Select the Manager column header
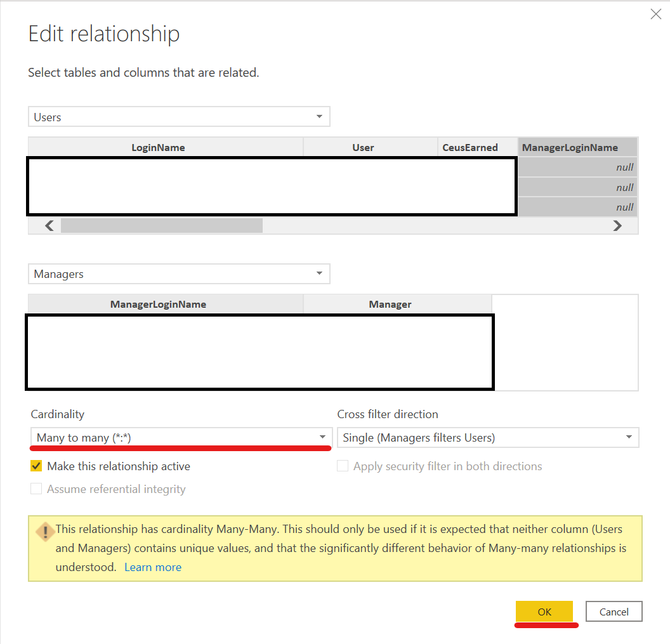The height and width of the screenshot is (644, 670). coord(390,304)
